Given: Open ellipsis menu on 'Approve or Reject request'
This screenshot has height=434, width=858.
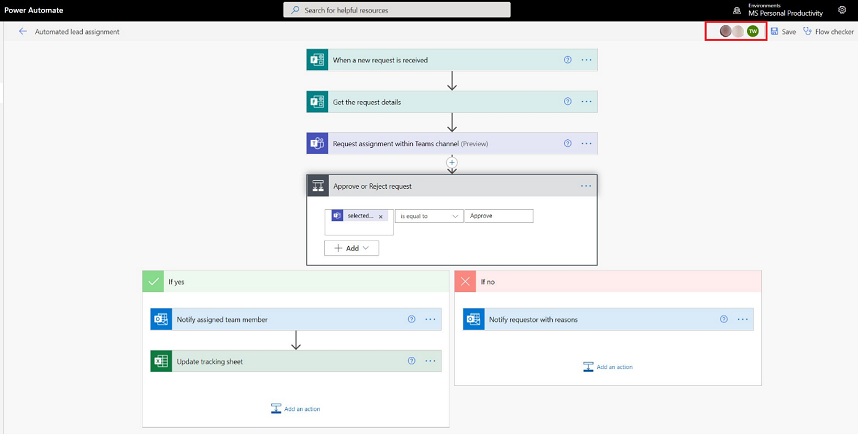Looking at the screenshot, I should pyautogui.click(x=586, y=186).
